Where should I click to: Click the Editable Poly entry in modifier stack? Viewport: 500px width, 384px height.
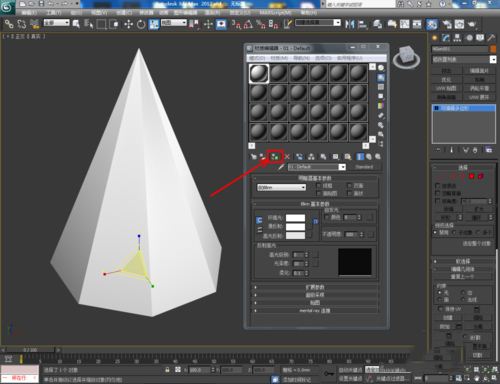(464, 108)
